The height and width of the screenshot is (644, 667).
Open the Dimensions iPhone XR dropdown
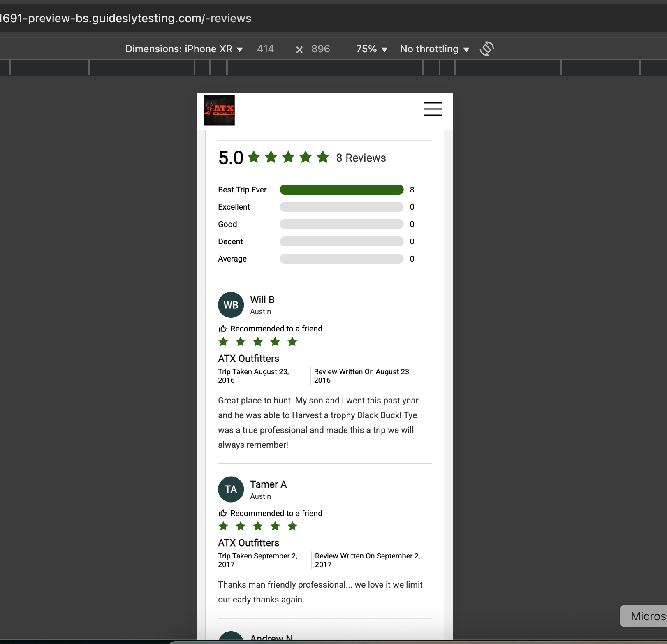coord(183,49)
